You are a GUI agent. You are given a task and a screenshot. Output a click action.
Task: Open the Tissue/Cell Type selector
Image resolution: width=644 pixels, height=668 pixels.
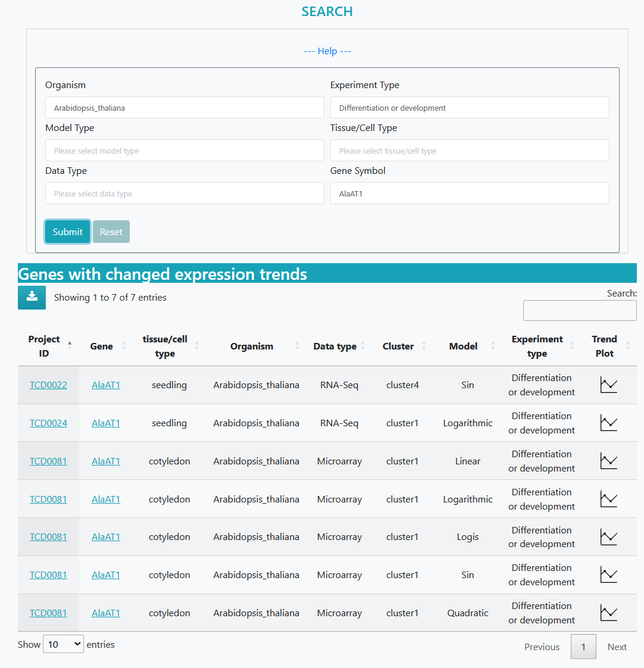470,151
